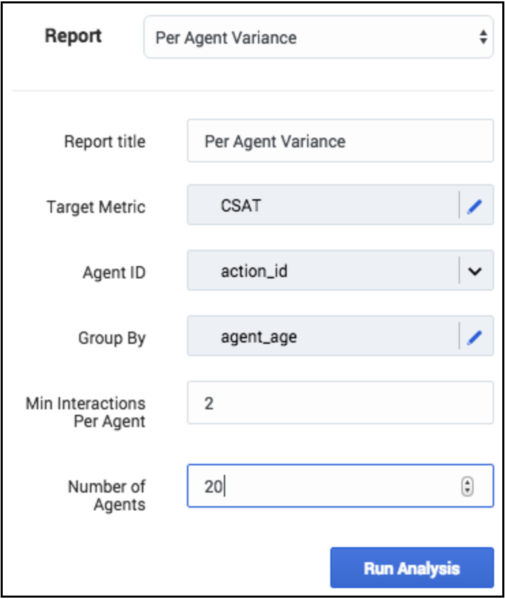The image size is (505, 599).
Task: Click the pencil edit icon for Target Metric
Action: [474, 206]
